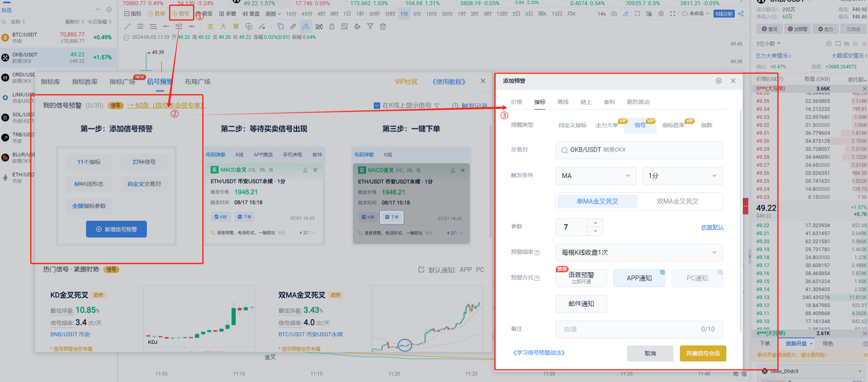This screenshot has width=868, height=382.
Task: Open more drawing tools ellipsis menu
Action: tap(192, 26)
